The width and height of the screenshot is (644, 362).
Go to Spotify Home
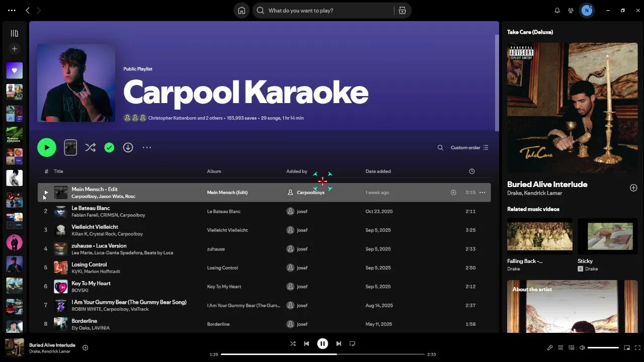(242, 10)
